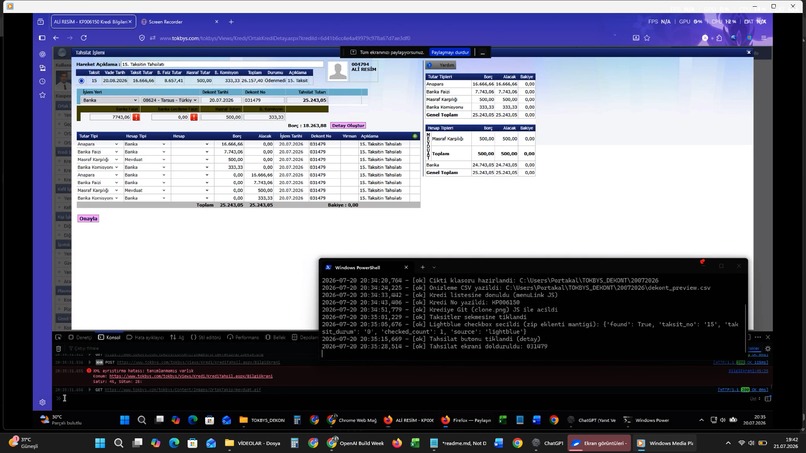
Task: Click the Onayla button
Action: point(88,219)
